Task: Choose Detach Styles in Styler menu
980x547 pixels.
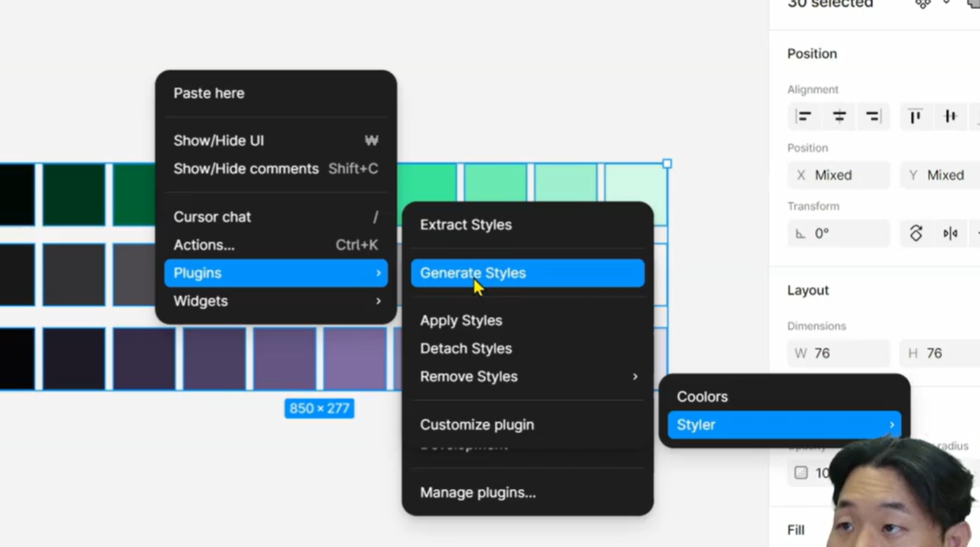Action: pos(528,348)
